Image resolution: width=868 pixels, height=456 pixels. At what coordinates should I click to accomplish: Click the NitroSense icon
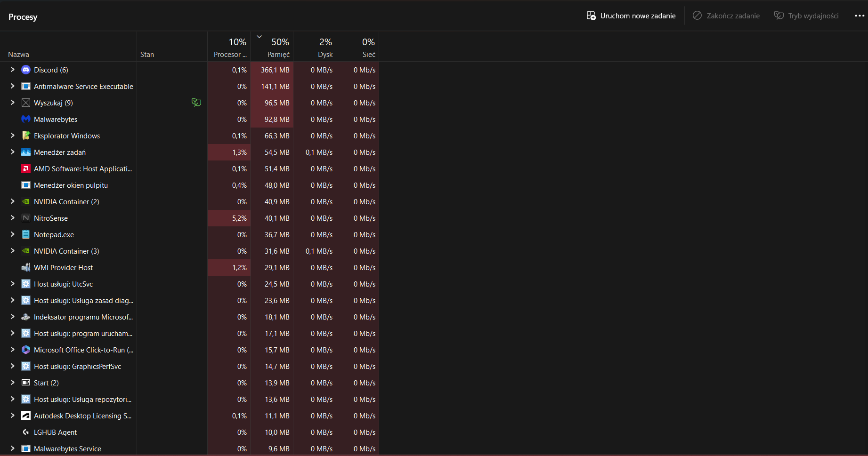[26, 218]
